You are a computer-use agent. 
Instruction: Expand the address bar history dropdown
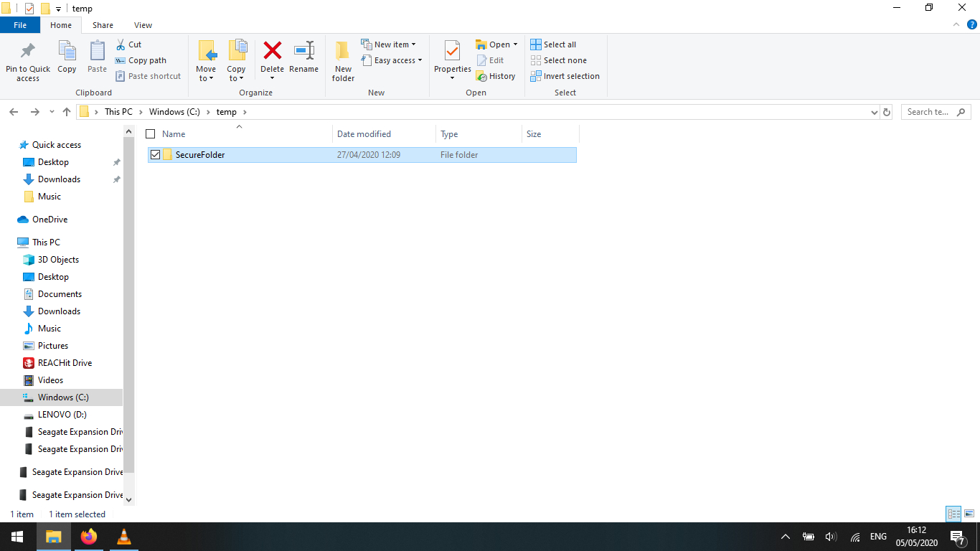click(x=874, y=112)
